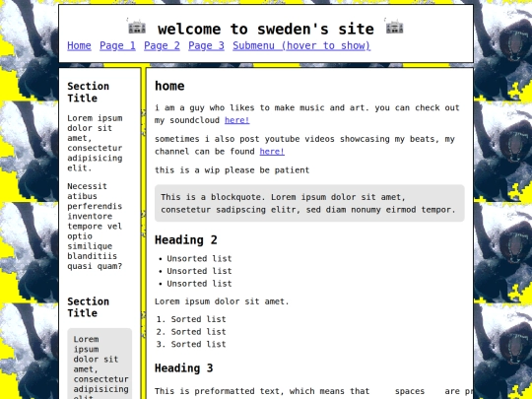Click the boombox icon left of the title

click(137, 27)
